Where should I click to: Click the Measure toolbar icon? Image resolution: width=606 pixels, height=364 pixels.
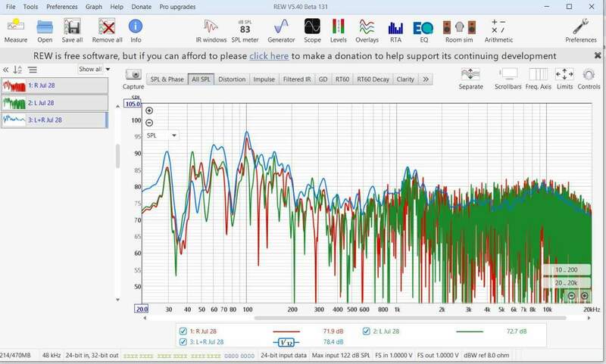click(x=16, y=31)
